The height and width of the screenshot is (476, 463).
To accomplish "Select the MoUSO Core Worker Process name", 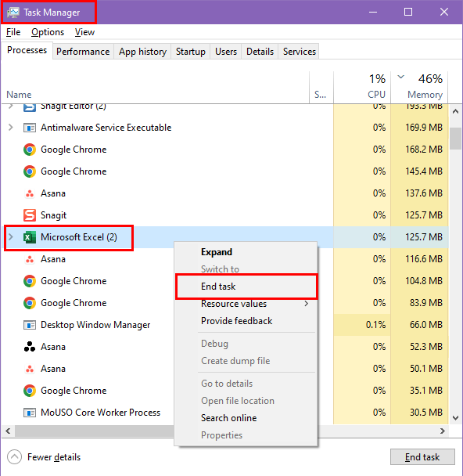I will tap(100, 413).
